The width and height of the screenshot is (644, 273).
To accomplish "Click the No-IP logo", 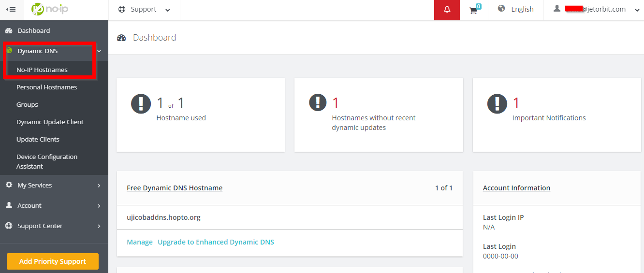I will [49, 9].
